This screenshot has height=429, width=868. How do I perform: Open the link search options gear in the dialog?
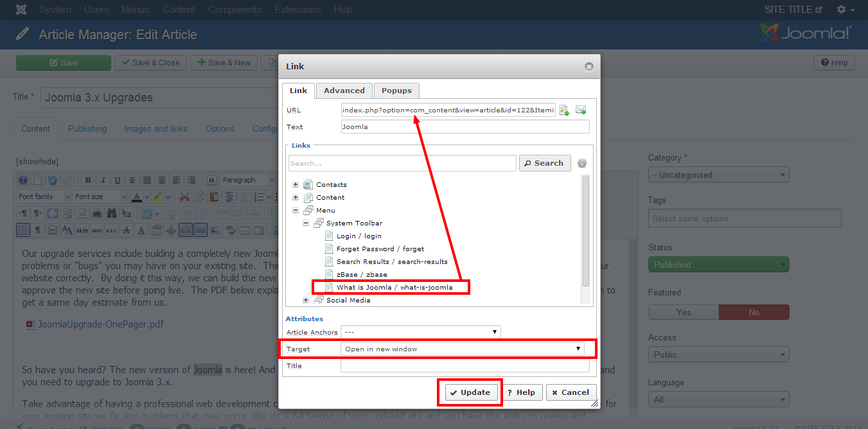pos(582,163)
